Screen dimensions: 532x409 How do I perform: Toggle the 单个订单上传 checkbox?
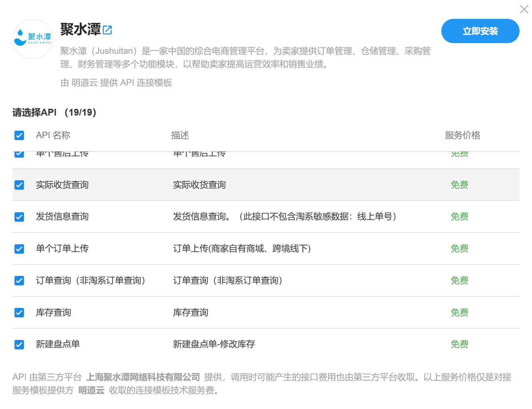(19, 249)
